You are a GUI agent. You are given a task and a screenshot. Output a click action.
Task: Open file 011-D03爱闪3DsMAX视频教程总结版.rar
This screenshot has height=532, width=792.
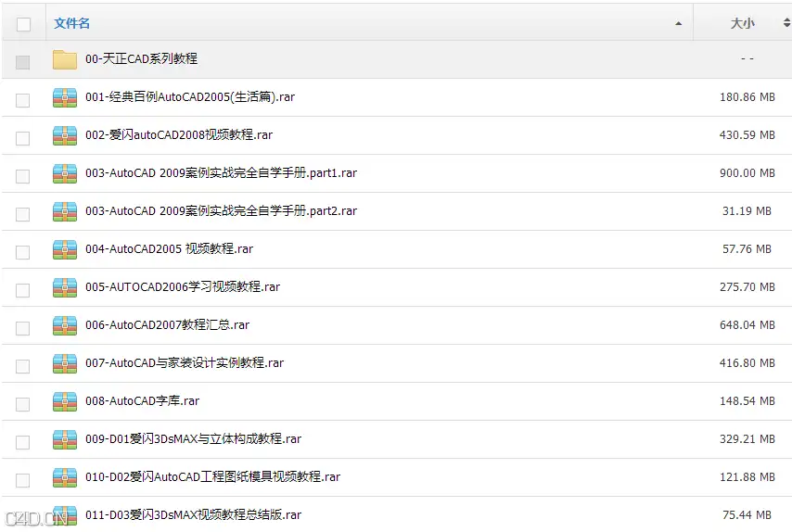click(x=194, y=514)
